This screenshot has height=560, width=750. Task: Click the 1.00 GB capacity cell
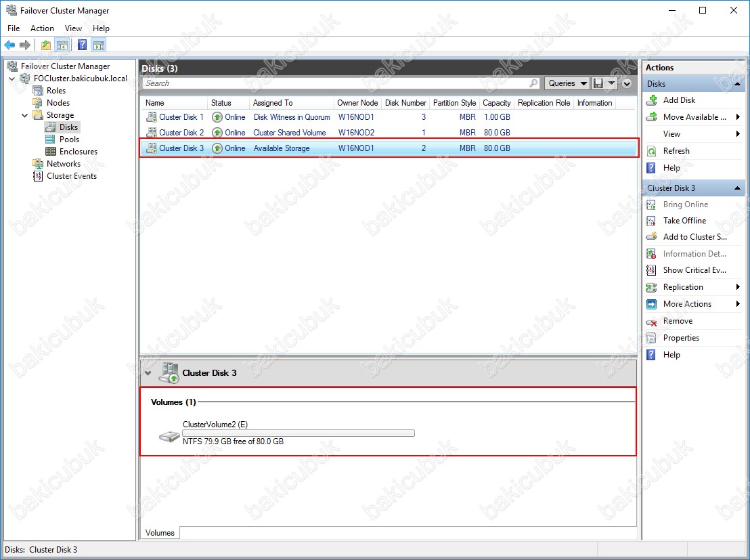497,116
